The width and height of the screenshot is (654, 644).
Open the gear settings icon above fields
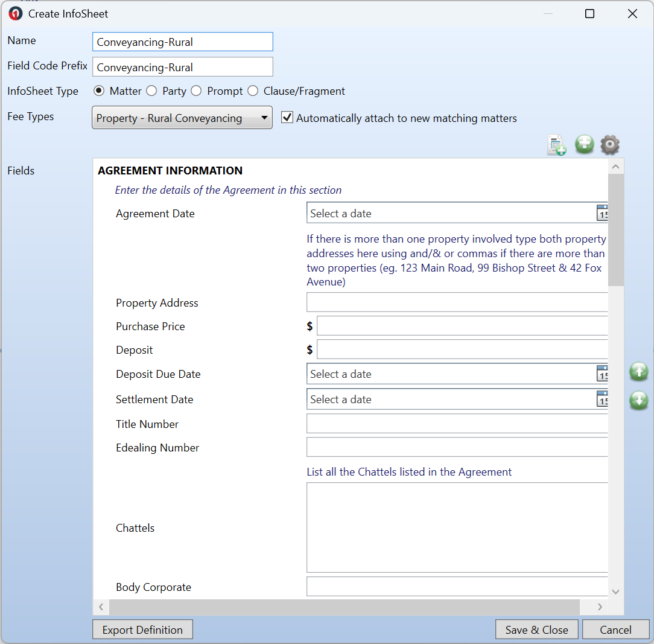tap(610, 144)
